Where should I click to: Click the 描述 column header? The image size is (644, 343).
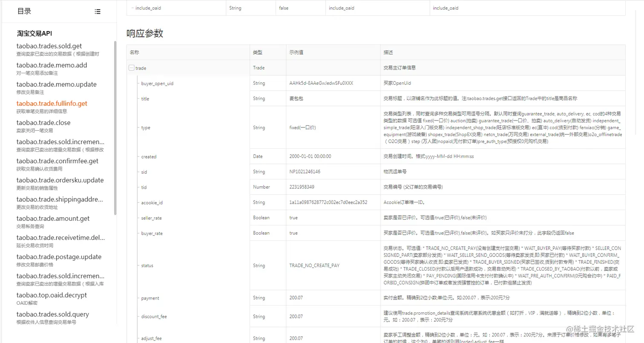tap(388, 52)
